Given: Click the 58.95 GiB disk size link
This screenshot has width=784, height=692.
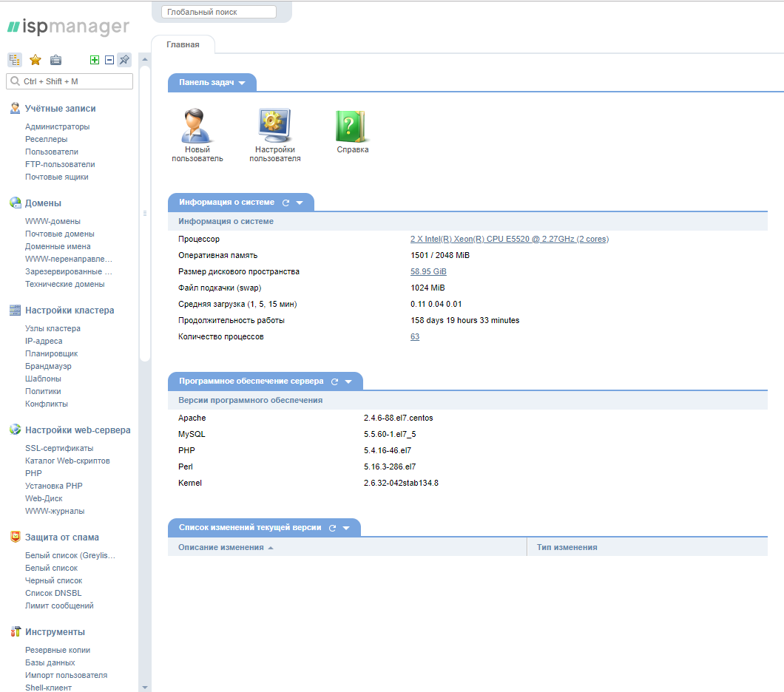Looking at the screenshot, I should coord(428,271).
